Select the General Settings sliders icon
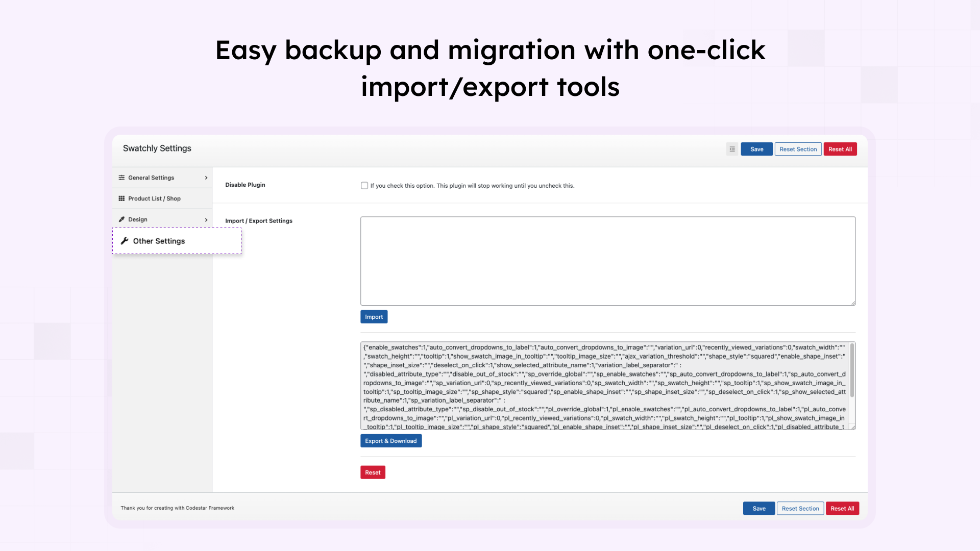Viewport: 980px width, 551px height. click(x=121, y=178)
